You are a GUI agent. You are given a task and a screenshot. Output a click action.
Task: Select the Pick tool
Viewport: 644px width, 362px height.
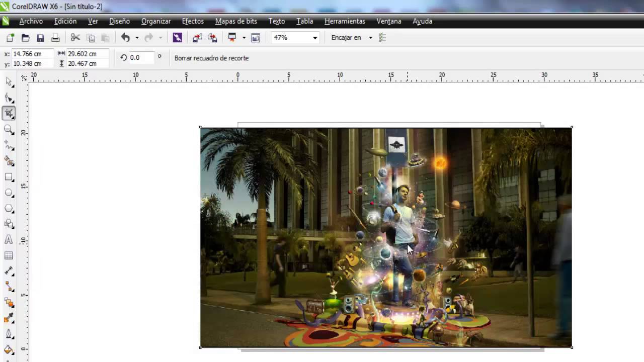9,82
